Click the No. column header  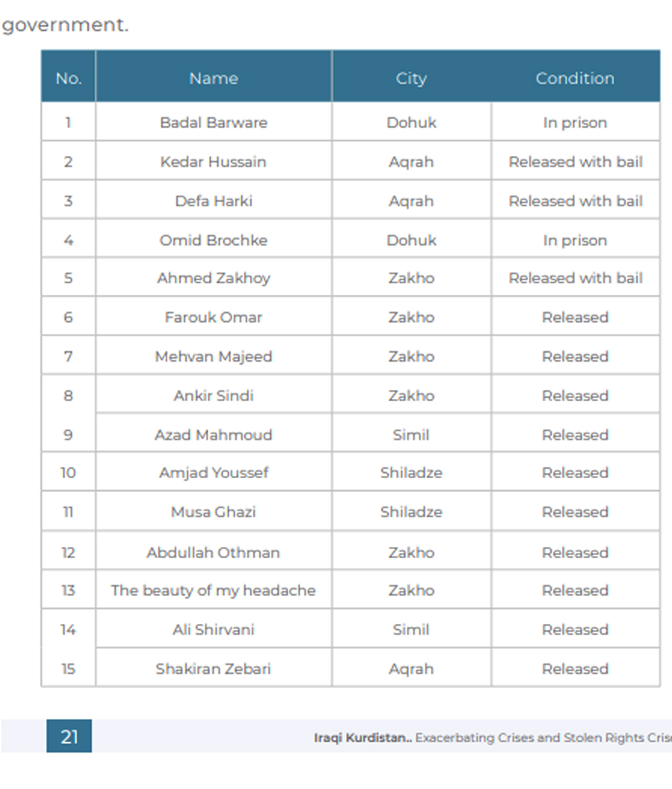point(68,78)
